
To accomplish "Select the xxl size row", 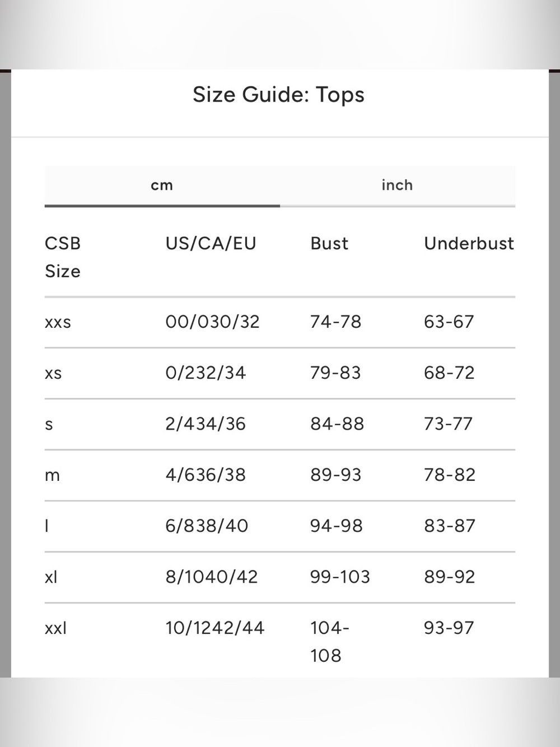I will coord(280,641).
